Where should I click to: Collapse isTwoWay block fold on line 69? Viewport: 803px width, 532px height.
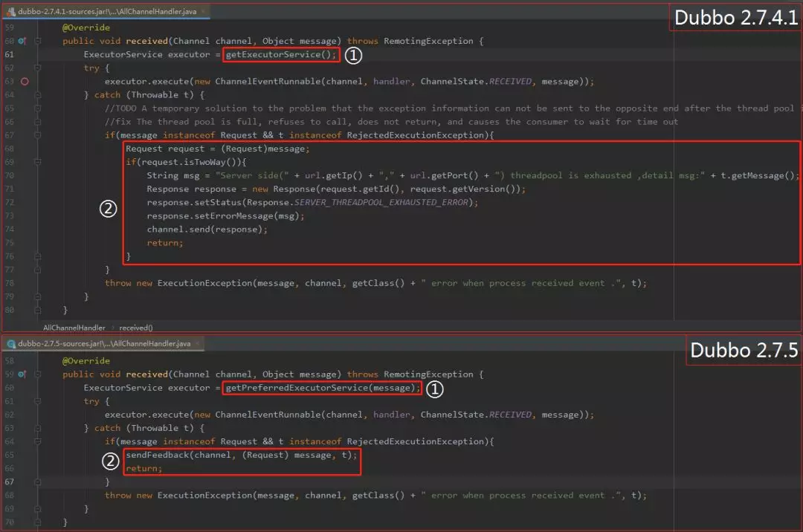38,162
